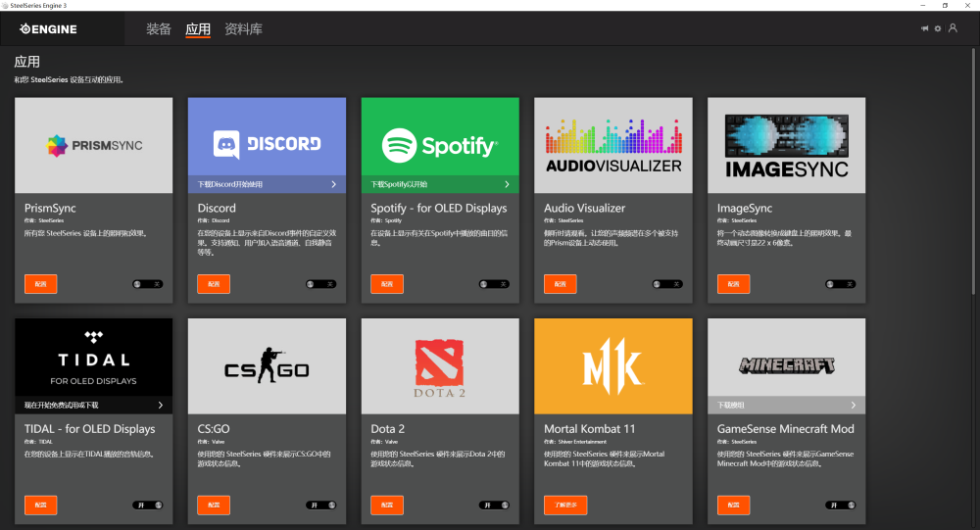980x530 pixels.
Task: Click the Spotify 配置 button
Action: click(387, 284)
